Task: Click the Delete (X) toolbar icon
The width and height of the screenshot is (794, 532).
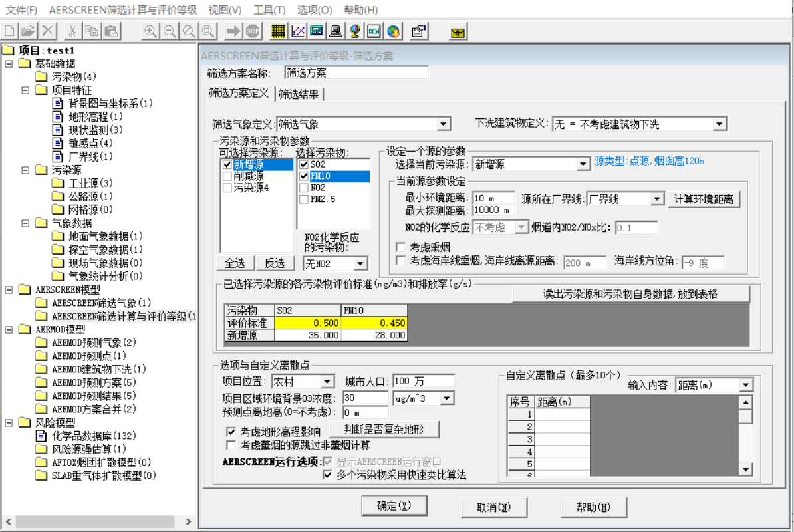Action: click(48, 31)
